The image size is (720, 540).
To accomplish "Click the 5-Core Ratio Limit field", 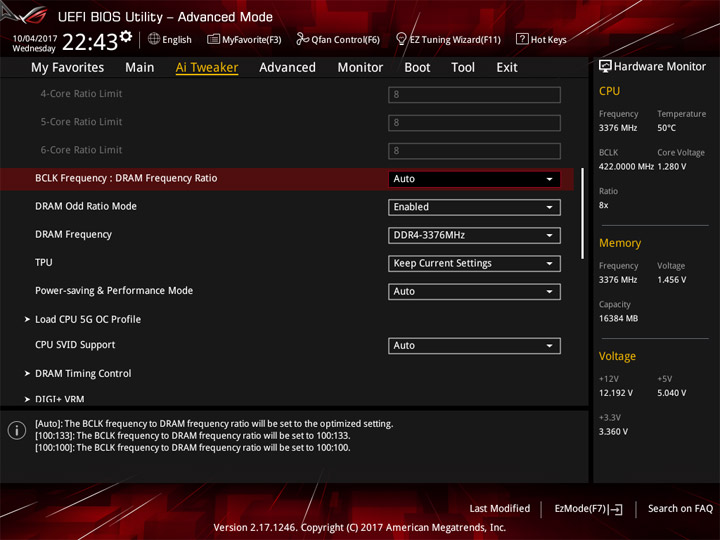I will coord(474,123).
